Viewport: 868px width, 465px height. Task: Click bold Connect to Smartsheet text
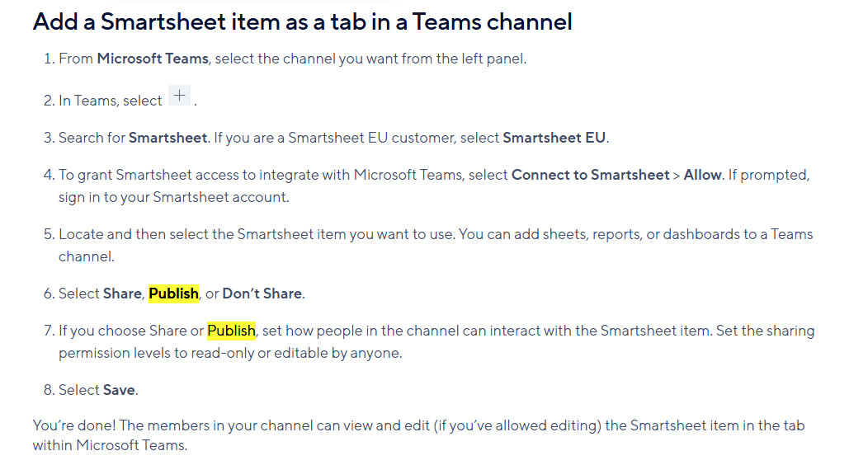[x=590, y=175]
